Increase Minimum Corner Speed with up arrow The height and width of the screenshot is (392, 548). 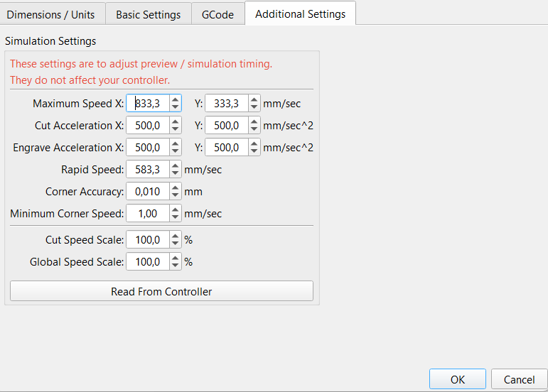tap(176, 210)
